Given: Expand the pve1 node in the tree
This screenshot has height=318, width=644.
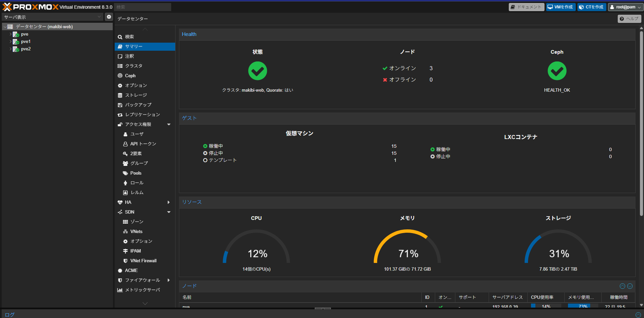Looking at the screenshot, I should pos(10,41).
